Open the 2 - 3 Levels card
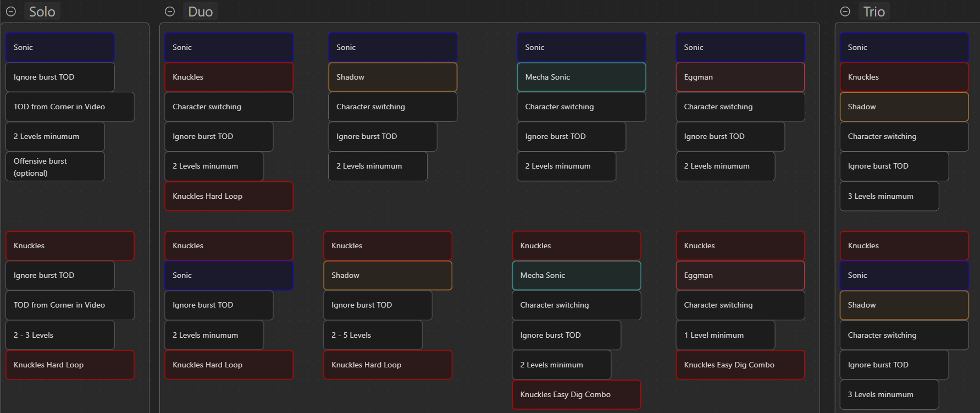Screen dimensions: 980x413 [x=60, y=335]
